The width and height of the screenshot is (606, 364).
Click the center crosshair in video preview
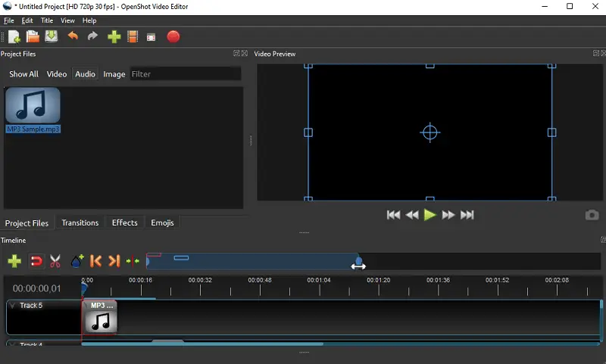430,132
